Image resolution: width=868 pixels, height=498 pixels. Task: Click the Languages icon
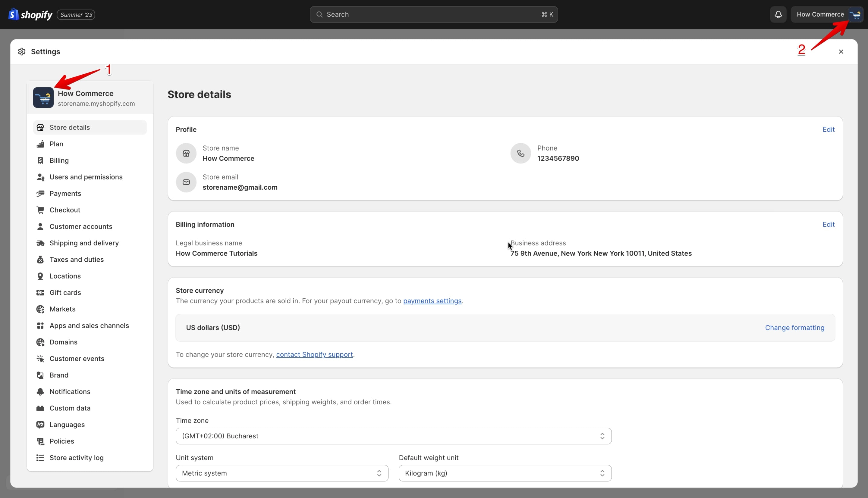pyautogui.click(x=40, y=425)
